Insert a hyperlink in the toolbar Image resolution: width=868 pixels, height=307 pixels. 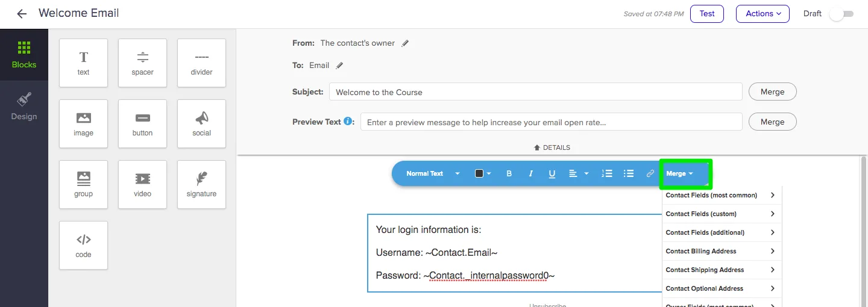[x=650, y=173]
